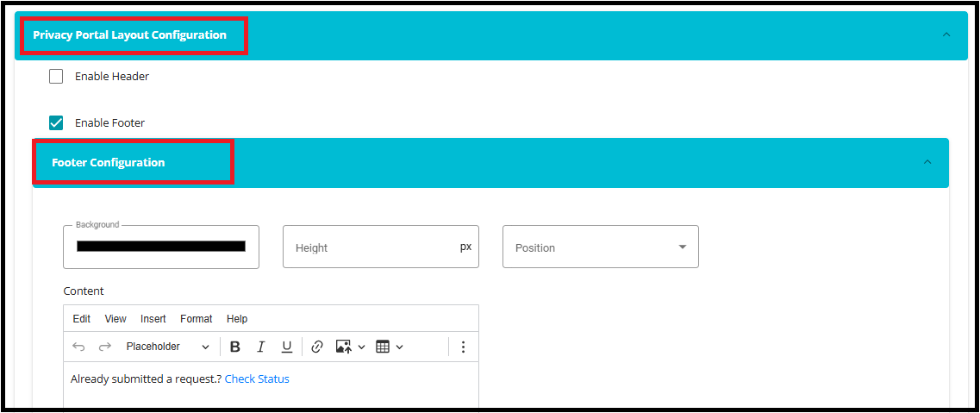Open the Edit menu in editor

(x=81, y=319)
